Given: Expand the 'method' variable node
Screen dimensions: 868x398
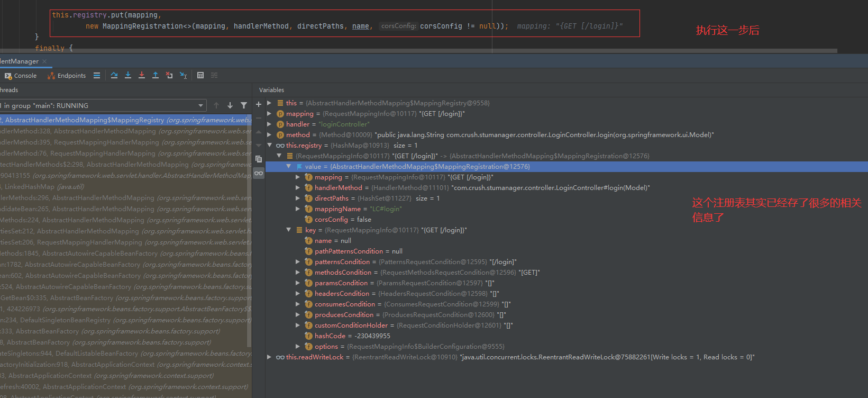Looking at the screenshot, I should (x=269, y=134).
